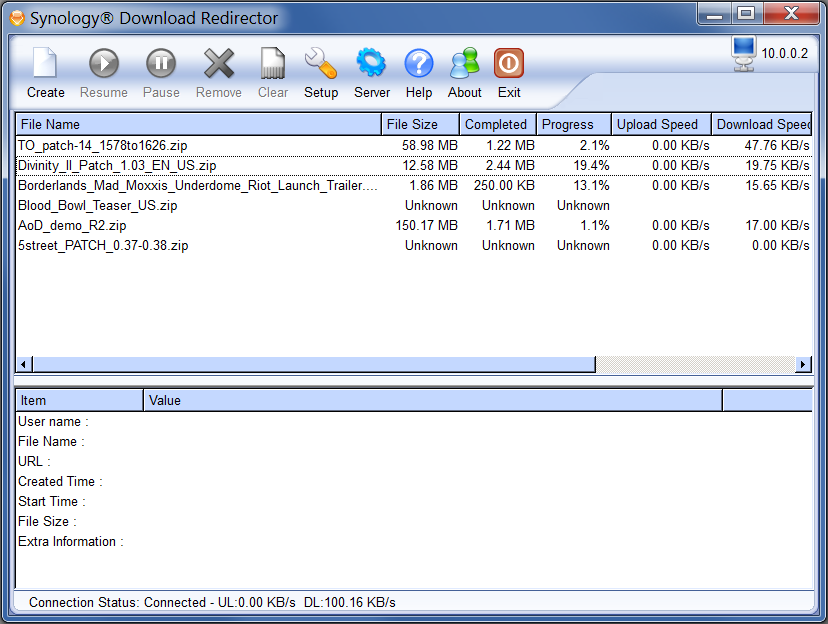Image resolution: width=828 pixels, height=624 pixels.
Task: Click the Start Time detail row
Action: coord(413,502)
